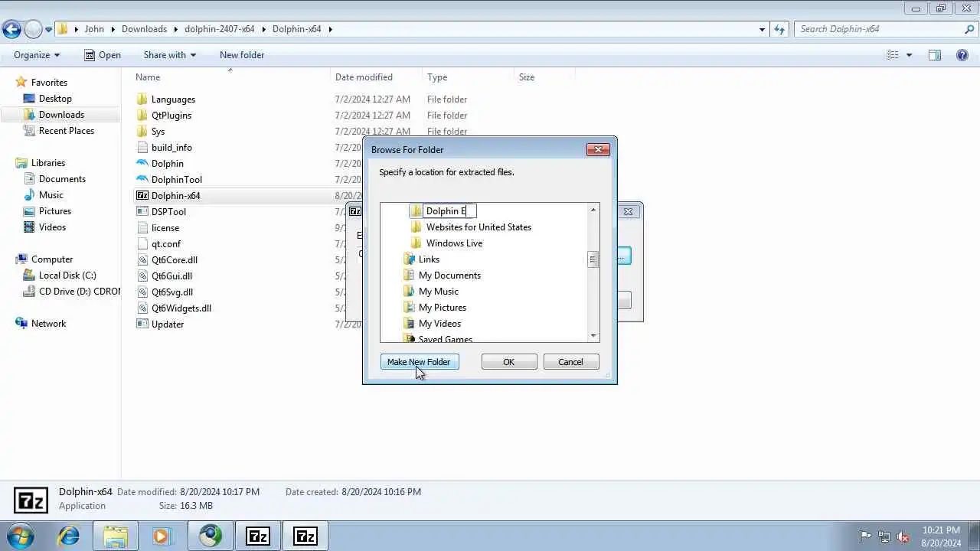The height and width of the screenshot is (551, 980).
Task: Click the folder tree scroll down arrow
Action: 593,336
